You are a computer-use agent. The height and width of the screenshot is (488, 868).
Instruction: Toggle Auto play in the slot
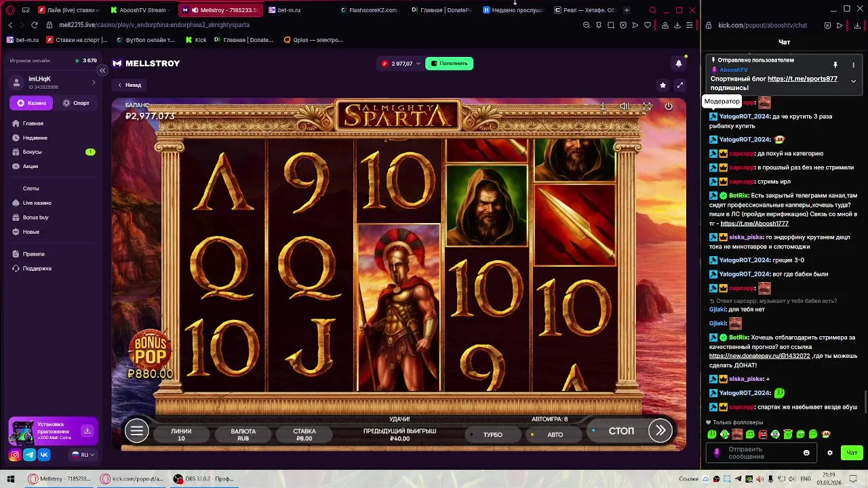(x=555, y=434)
